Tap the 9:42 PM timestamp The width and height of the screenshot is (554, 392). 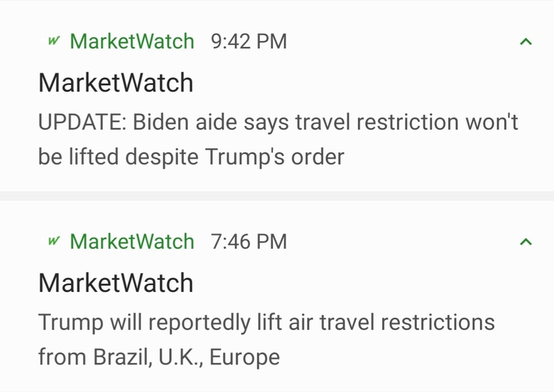(x=249, y=42)
